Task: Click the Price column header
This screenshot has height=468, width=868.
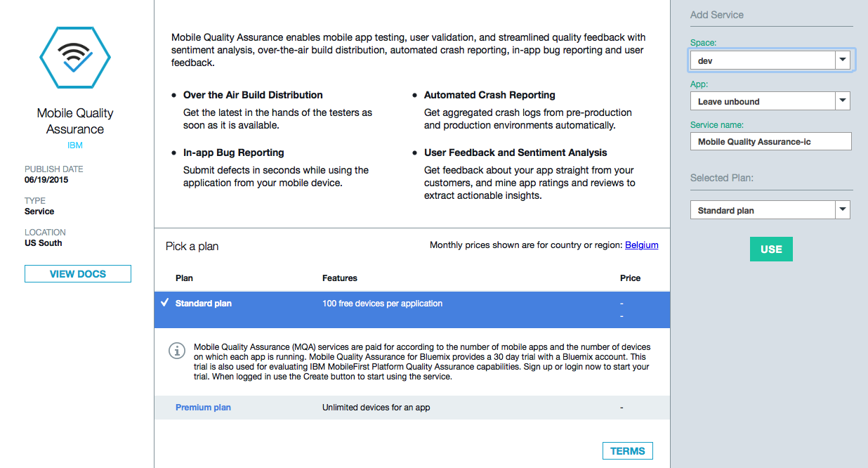Action: 630,278
